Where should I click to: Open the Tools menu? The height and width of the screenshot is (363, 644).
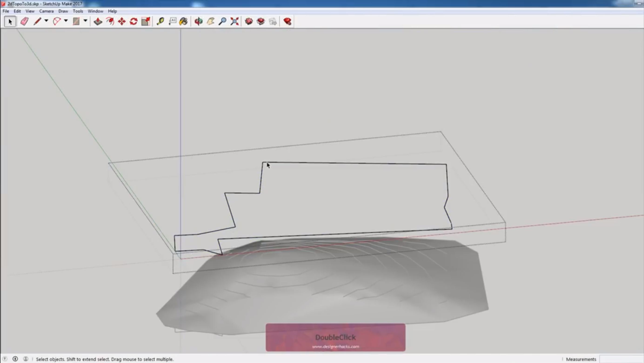(x=78, y=11)
